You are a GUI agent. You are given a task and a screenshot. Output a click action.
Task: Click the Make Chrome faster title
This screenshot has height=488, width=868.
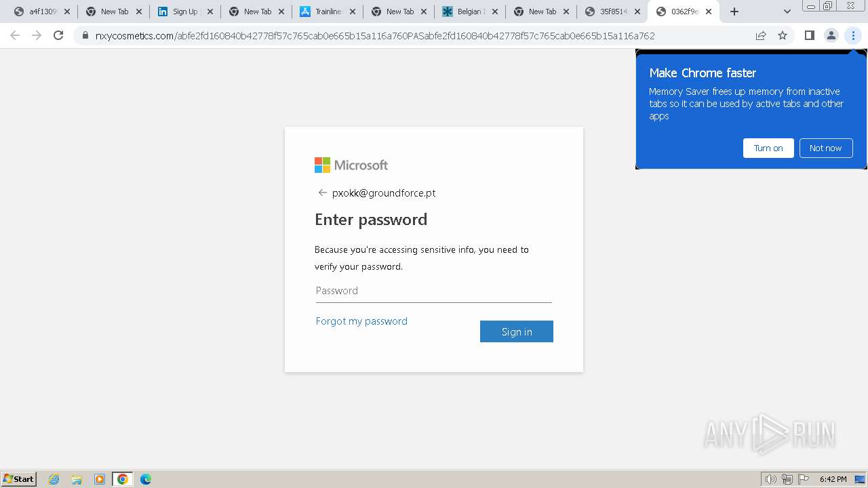click(703, 73)
